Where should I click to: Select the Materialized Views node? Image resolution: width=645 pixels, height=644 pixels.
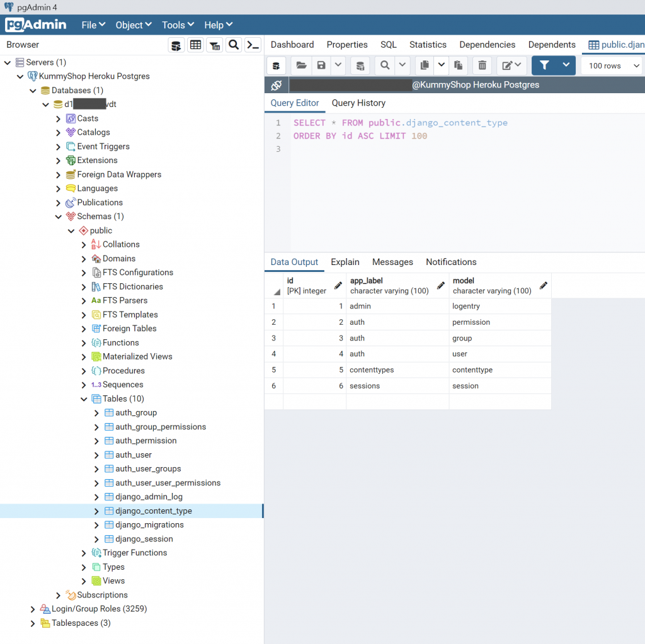pyautogui.click(x=137, y=357)
